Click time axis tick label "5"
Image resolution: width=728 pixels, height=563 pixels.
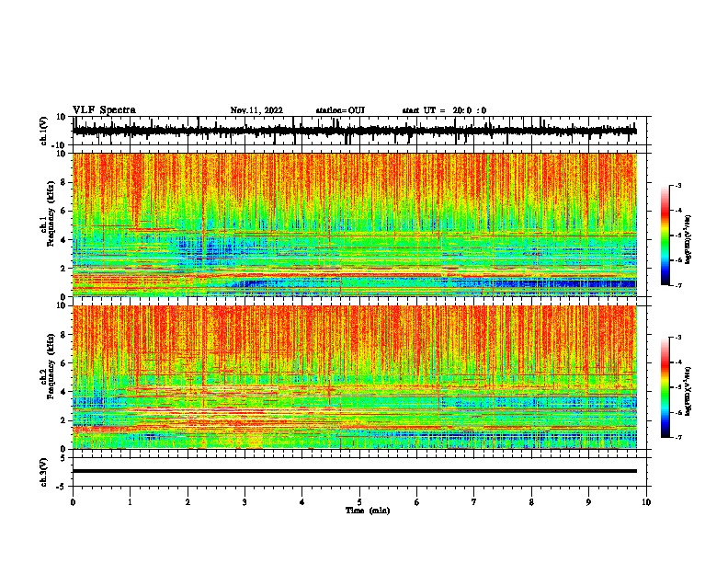tap(359, 502)
